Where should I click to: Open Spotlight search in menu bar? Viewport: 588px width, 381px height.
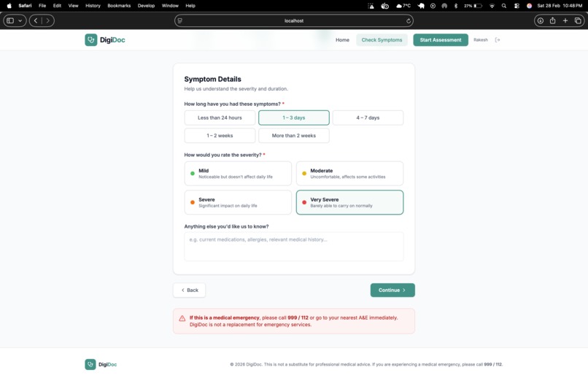[x=504, y=6]
